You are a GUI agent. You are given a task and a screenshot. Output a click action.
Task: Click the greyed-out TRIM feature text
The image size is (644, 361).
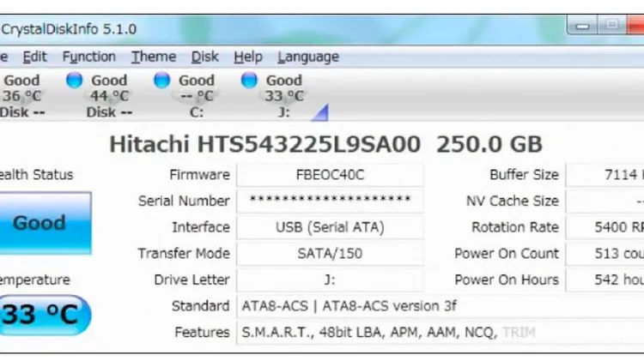[x=519, y=333]
